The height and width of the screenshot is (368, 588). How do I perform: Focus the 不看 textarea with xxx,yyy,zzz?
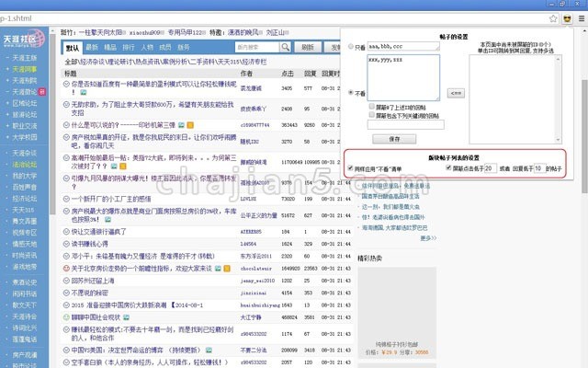click(403, 77)
